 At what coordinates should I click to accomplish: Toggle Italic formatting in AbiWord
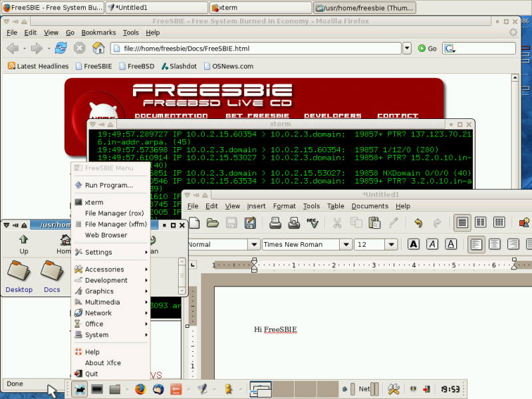(432, 244)
